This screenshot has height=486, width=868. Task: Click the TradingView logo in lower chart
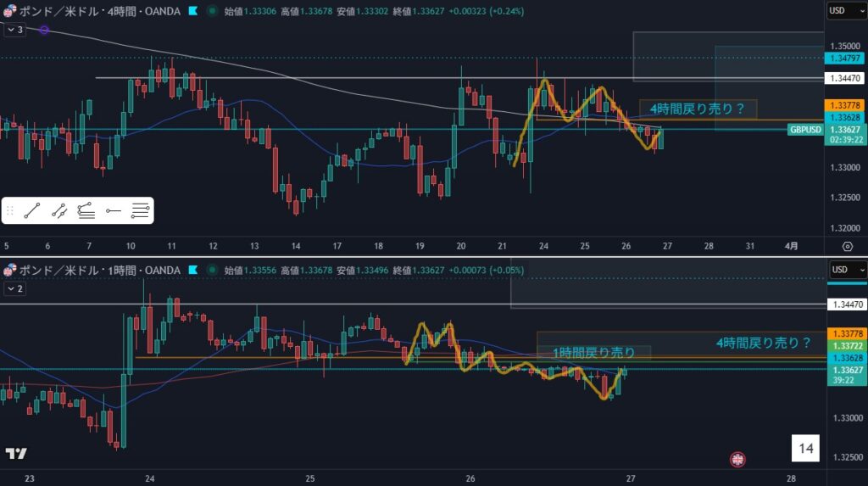[x=15, y=454]
